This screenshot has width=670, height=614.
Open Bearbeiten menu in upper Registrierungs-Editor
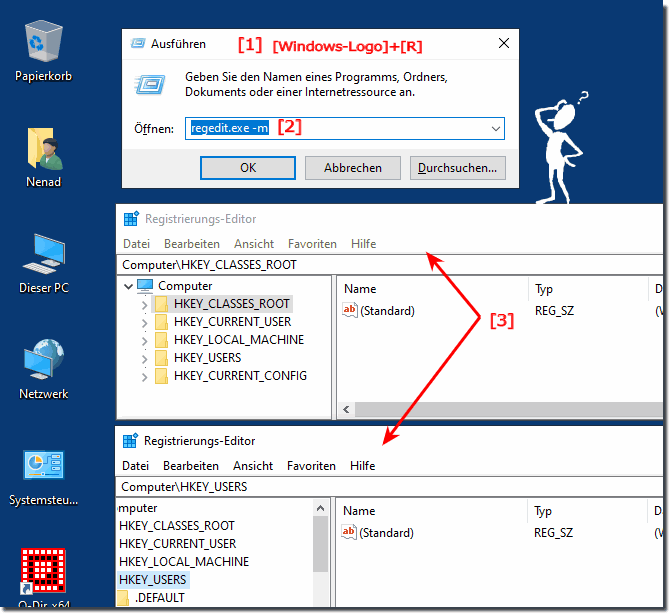[x=192, y=244]
